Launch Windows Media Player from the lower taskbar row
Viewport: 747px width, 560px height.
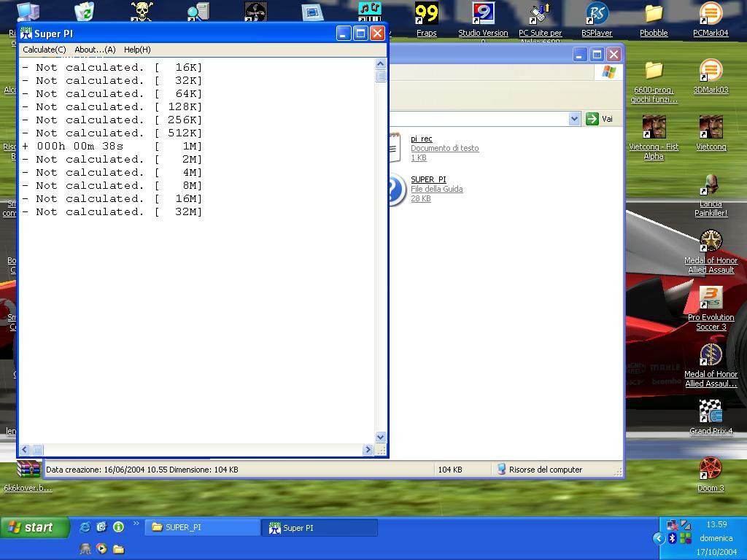click(x=101, y=548)
